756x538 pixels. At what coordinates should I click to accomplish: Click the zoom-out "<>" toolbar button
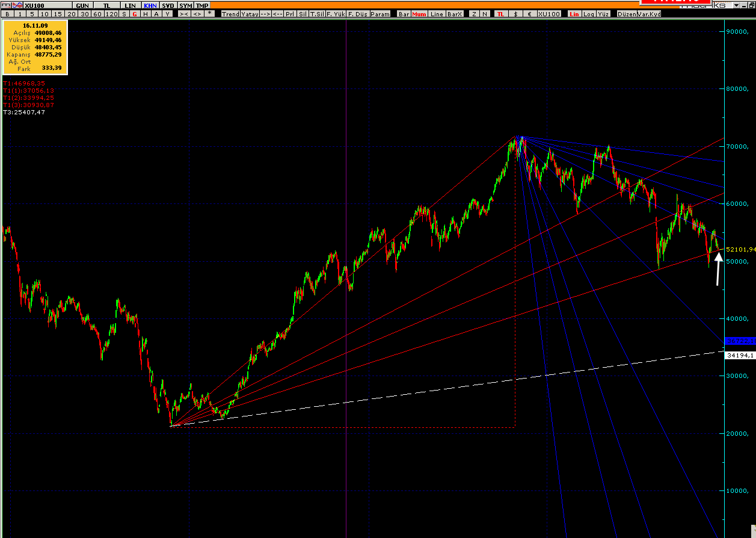coord(197,14)
